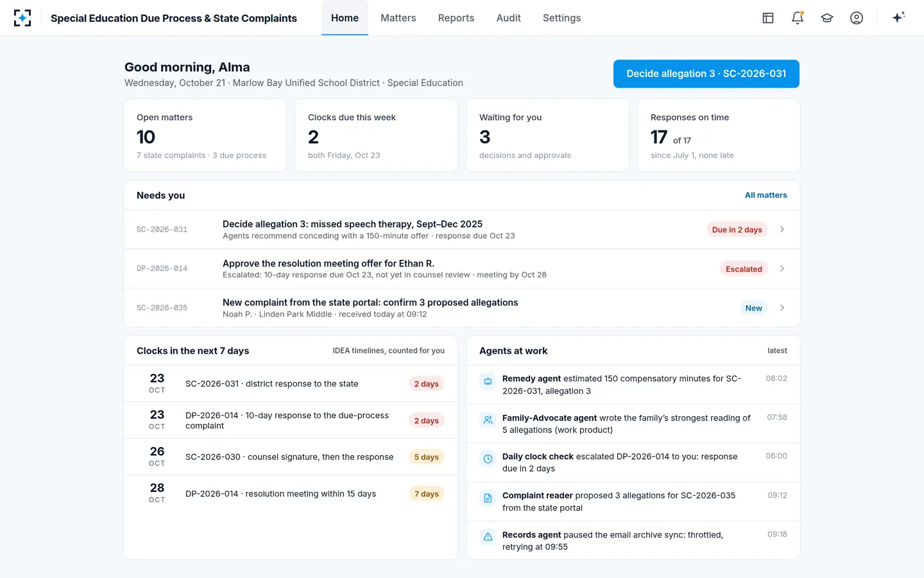Click the "Remedy agent estimated 150 compensatory minutes" entry
Viewport: 924px width, 578px height.
tap(633, 385)
